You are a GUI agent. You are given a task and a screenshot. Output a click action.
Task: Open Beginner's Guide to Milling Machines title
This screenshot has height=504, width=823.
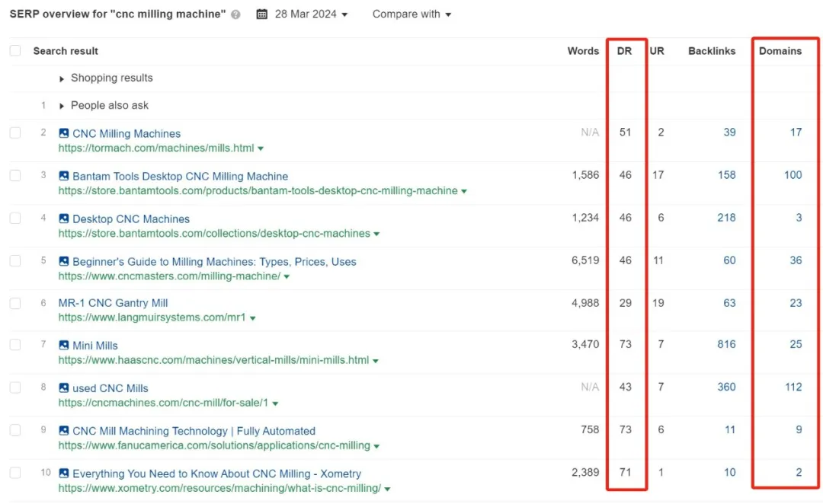214,261
